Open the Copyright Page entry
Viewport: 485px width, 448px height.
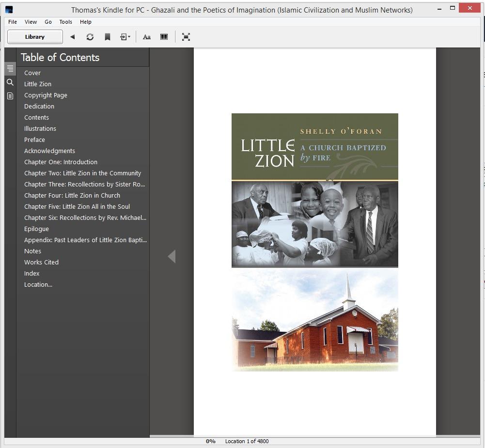coord(46,95)
